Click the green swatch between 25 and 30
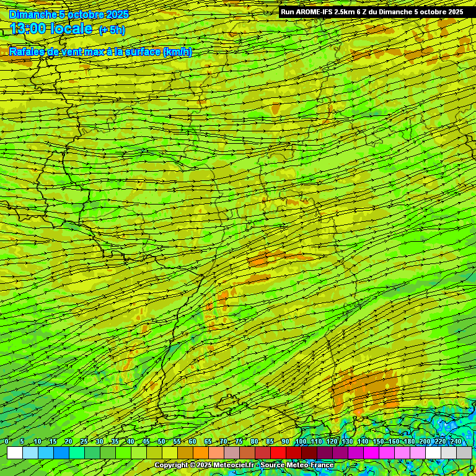 pos(92,453)
